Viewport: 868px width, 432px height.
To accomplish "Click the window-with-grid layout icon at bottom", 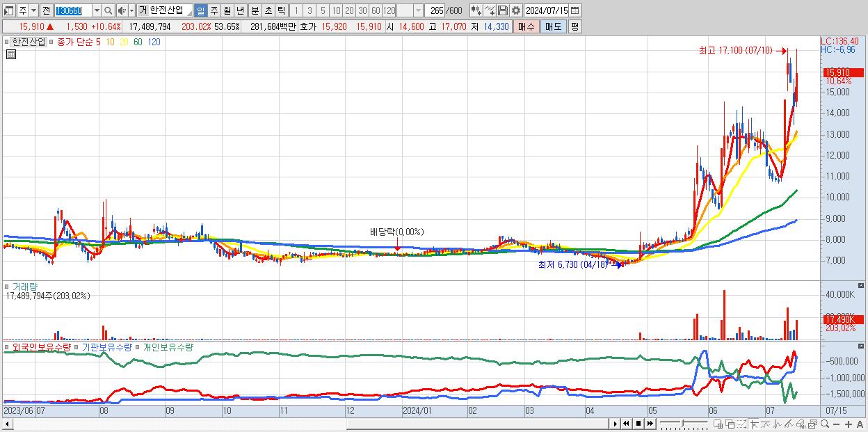I will click(718, 424).
